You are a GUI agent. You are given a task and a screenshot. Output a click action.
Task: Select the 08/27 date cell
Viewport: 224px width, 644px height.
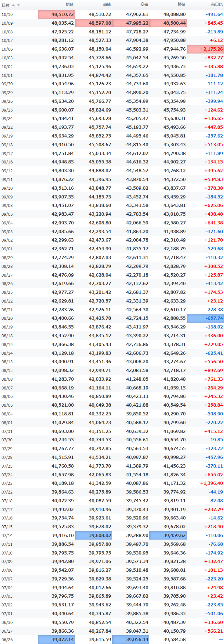click(x=7, y=275)
